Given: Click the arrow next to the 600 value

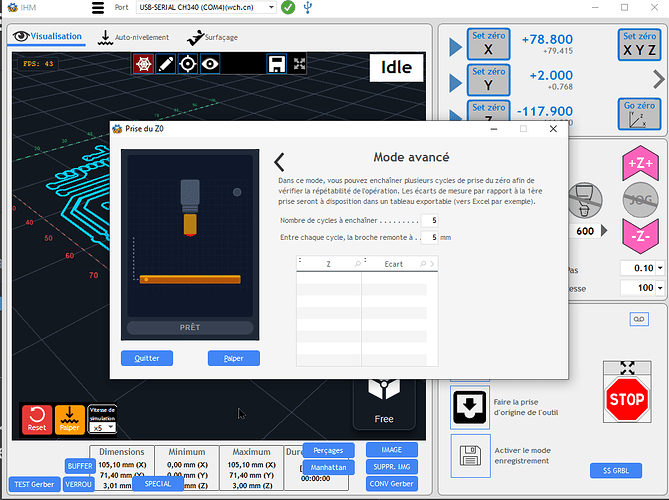Looking at the screenshot, I should coord(604,231).
